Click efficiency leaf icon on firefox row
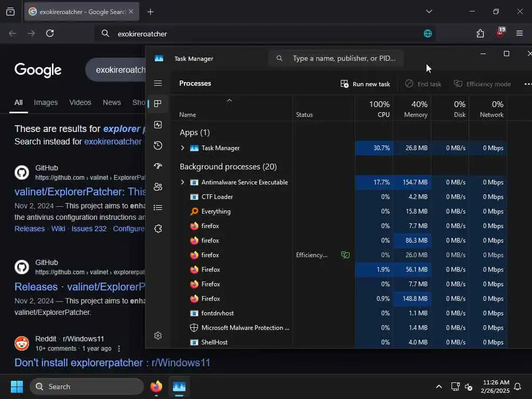The image size is (532, 399). pos(345,255)
